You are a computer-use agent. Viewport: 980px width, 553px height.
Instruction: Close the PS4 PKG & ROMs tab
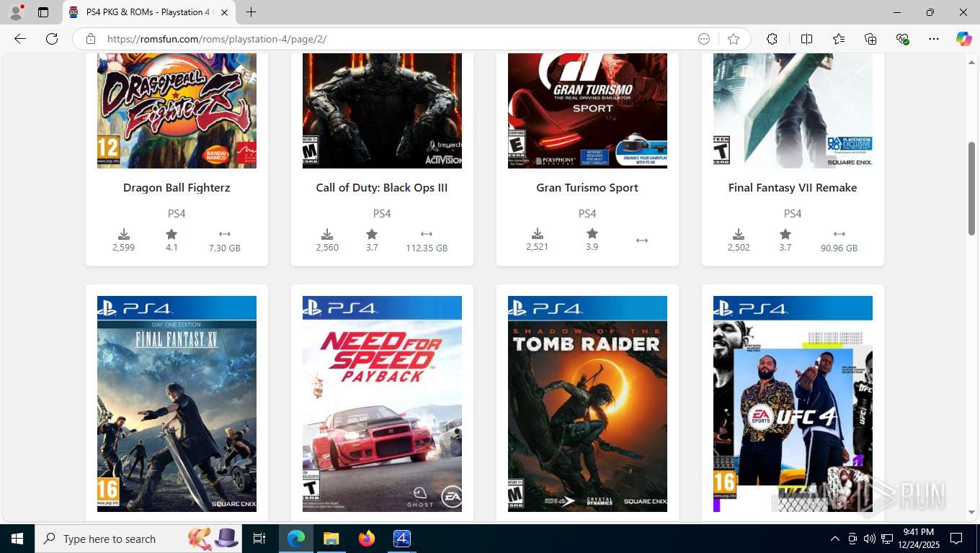click(225, 12)
